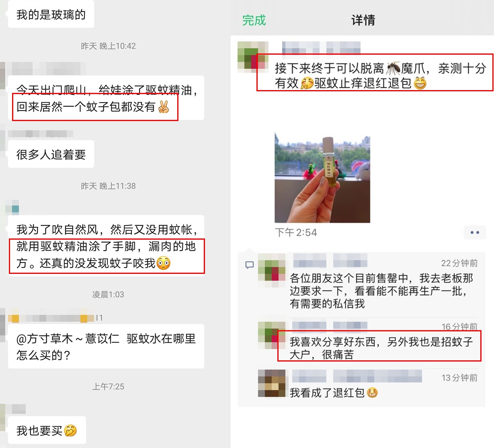Tap the post author's avatar at top
The image size is (498, 448).
(x=253, y=57)
